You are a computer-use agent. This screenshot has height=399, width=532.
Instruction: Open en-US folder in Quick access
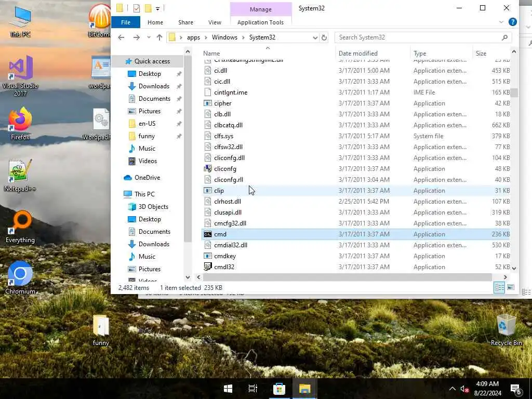point(147,124)
